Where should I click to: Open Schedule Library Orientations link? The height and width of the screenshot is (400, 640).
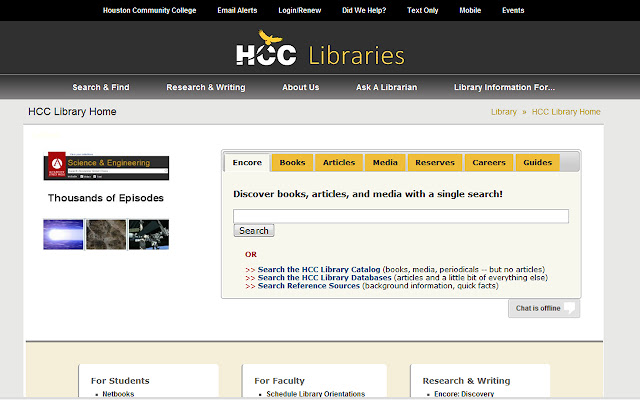[x=316, y=394]
